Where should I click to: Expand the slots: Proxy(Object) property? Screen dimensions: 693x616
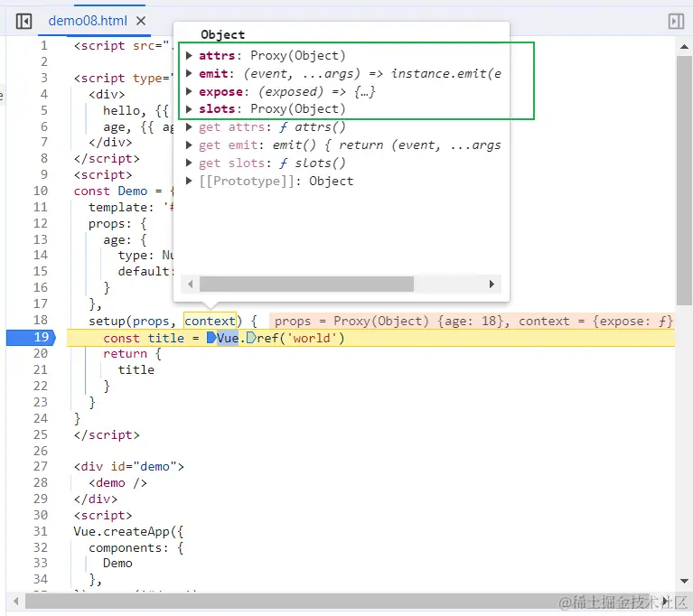[189, 108]
